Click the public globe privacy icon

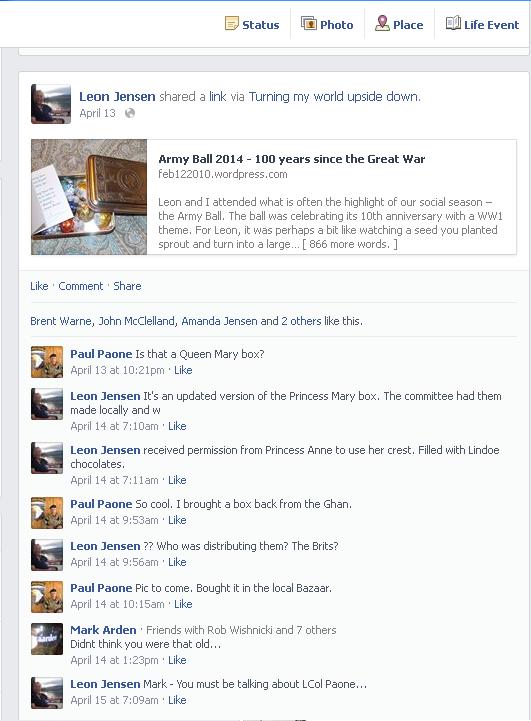tap(130, 113)
